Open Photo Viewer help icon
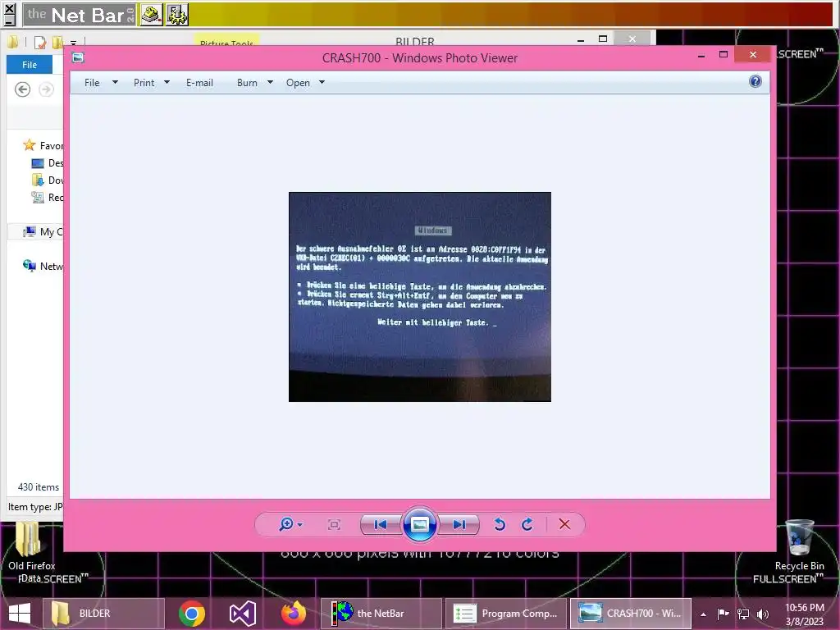Image resolution: width=840 pixels, height=630 pixels. coord(756,81)
